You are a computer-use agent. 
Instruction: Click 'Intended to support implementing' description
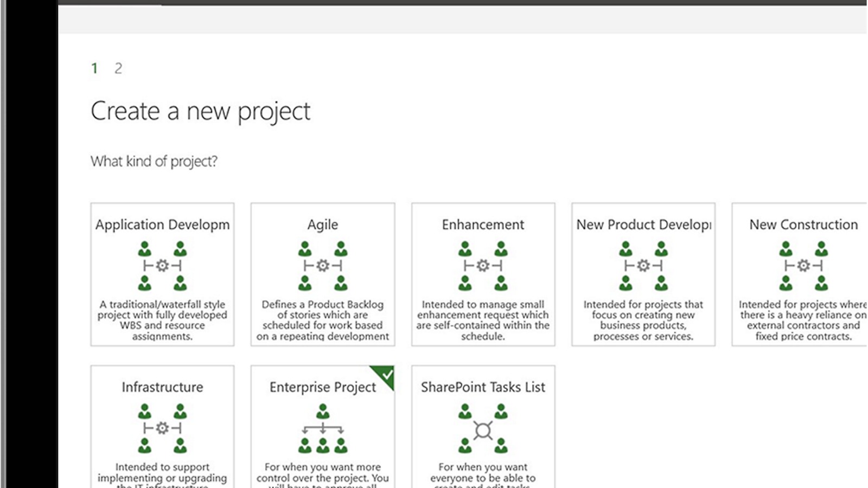click(162, 475)
